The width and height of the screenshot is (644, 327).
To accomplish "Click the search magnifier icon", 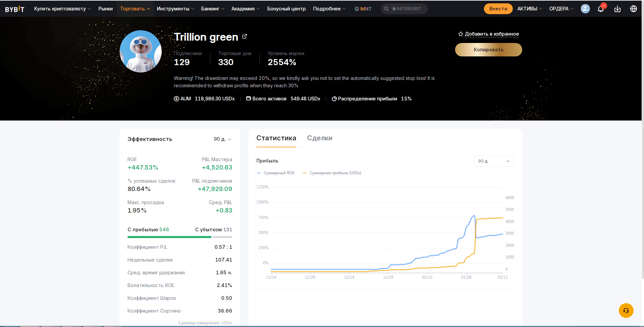I will (x=386, y=9).
